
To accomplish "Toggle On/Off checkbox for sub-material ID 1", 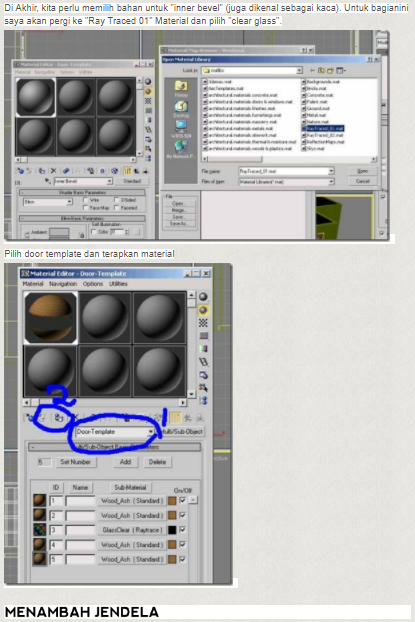I will (183, 501).
